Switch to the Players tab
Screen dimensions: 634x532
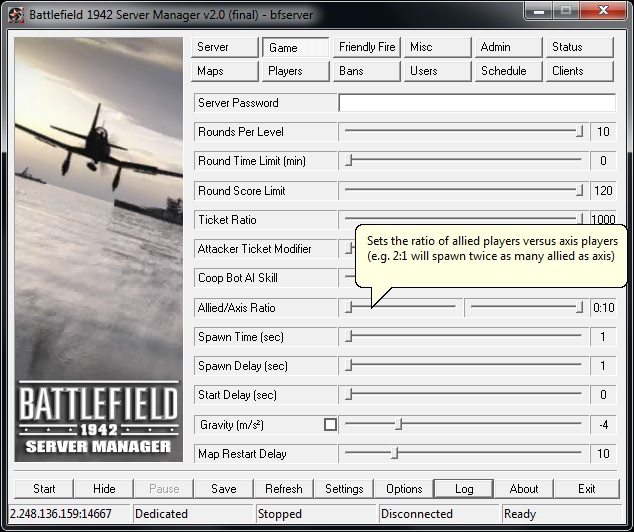pos(296,71)
